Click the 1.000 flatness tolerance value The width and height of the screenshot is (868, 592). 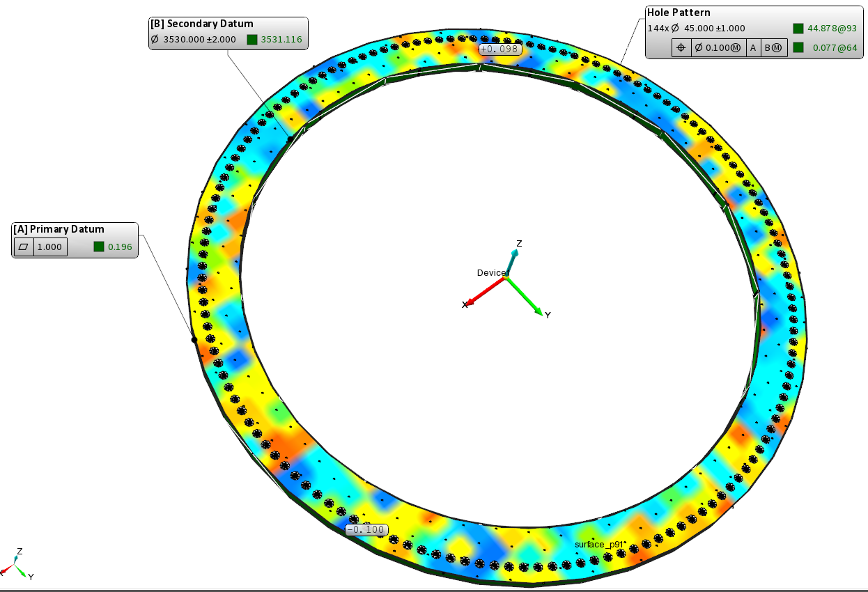pyautogui.click(x=50, y=247)
